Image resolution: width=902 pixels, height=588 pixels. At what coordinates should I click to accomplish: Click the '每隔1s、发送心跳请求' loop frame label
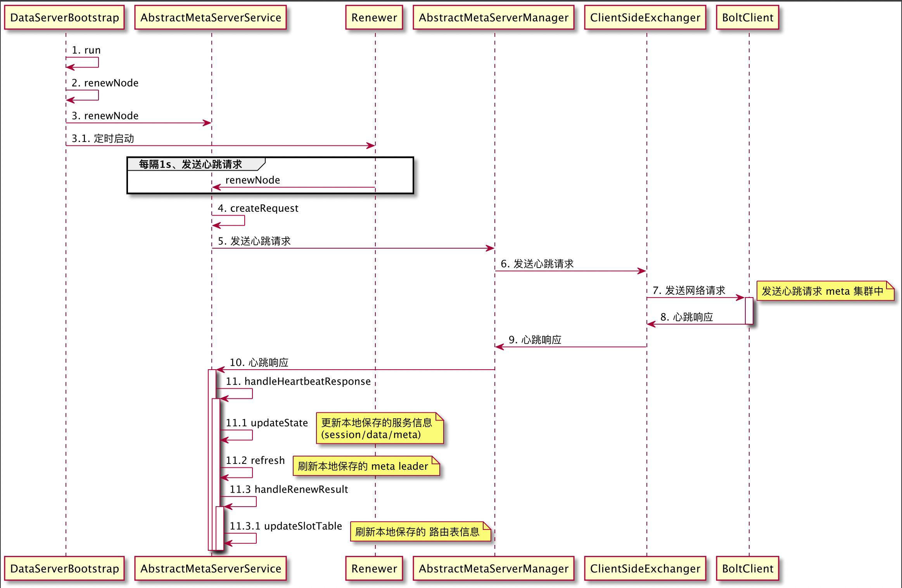(x=190, y=164)
